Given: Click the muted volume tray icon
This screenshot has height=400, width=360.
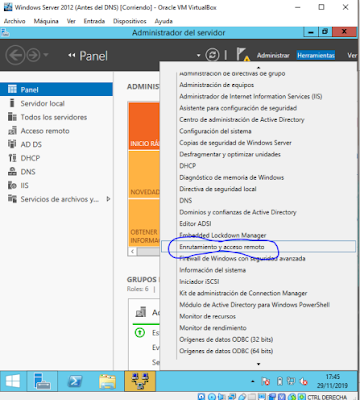Looking at the screenshot, I should coord(303,381).
